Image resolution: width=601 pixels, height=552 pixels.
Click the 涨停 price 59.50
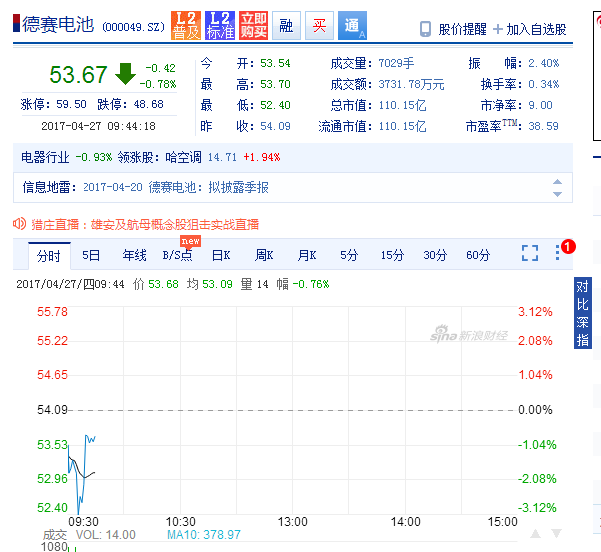71,104
